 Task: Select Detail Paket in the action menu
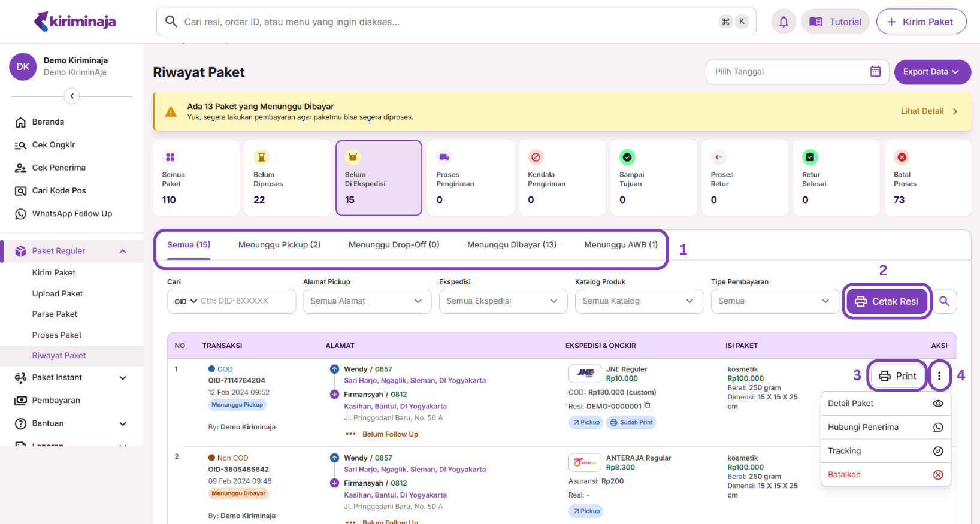point(885,404)
